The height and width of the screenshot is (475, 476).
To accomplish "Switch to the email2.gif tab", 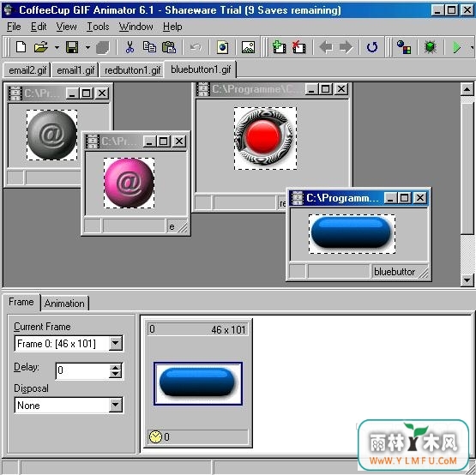I will [27, 70].
